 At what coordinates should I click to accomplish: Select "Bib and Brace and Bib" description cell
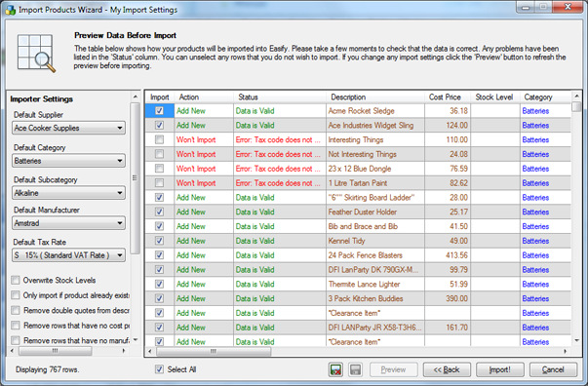(375, 226)
